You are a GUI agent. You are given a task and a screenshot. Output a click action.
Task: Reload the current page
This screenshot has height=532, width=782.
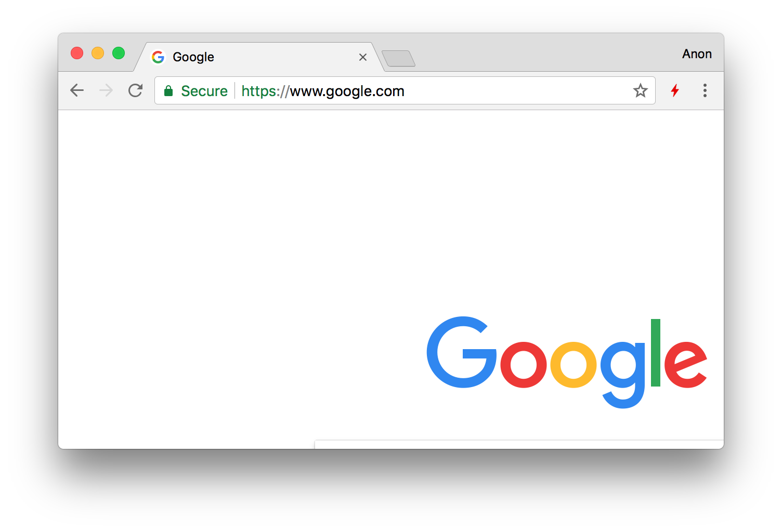click(x=136, y=90)
